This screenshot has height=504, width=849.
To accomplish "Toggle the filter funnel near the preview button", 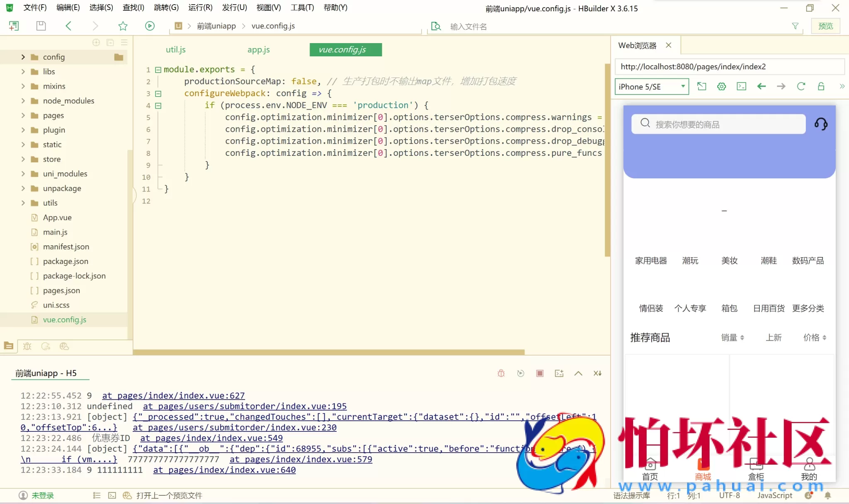I will pos(796,26).
